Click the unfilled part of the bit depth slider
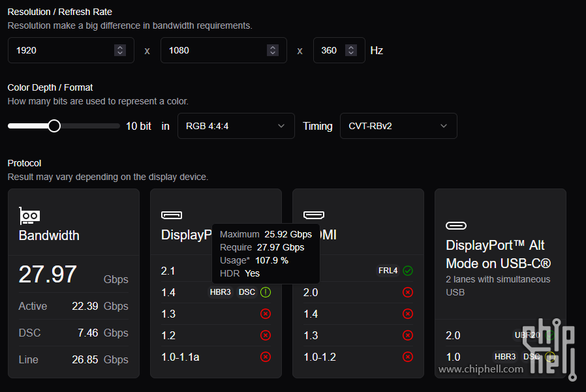This screenshot has width=586, height=392. 90,126
